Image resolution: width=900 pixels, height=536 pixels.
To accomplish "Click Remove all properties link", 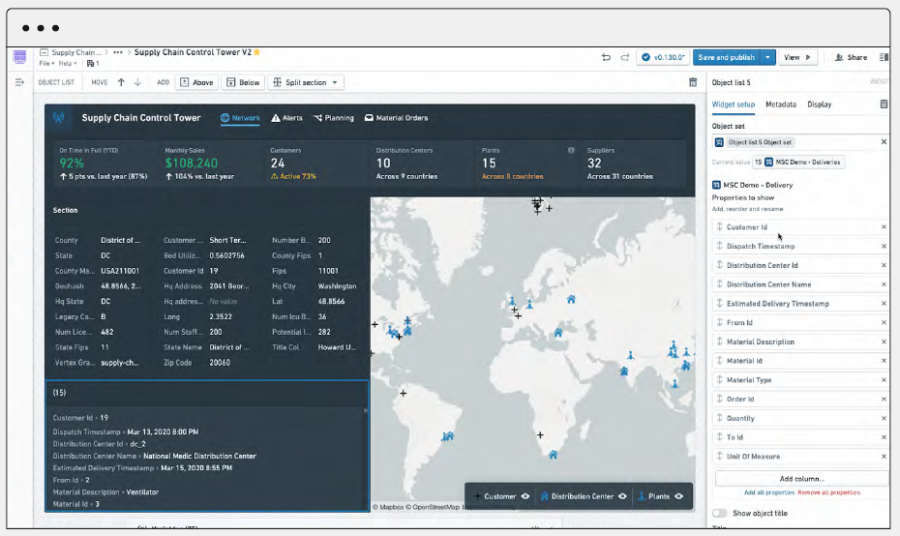I will click(829, 492).
